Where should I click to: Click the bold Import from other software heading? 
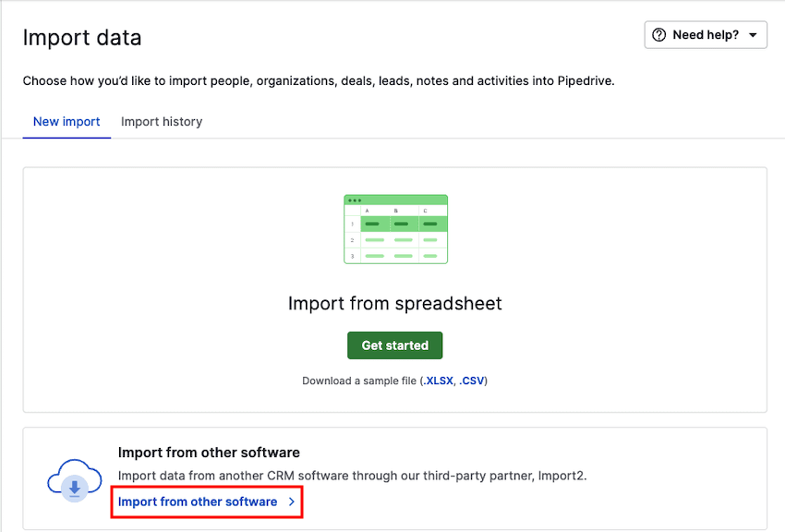click(209, 453)
